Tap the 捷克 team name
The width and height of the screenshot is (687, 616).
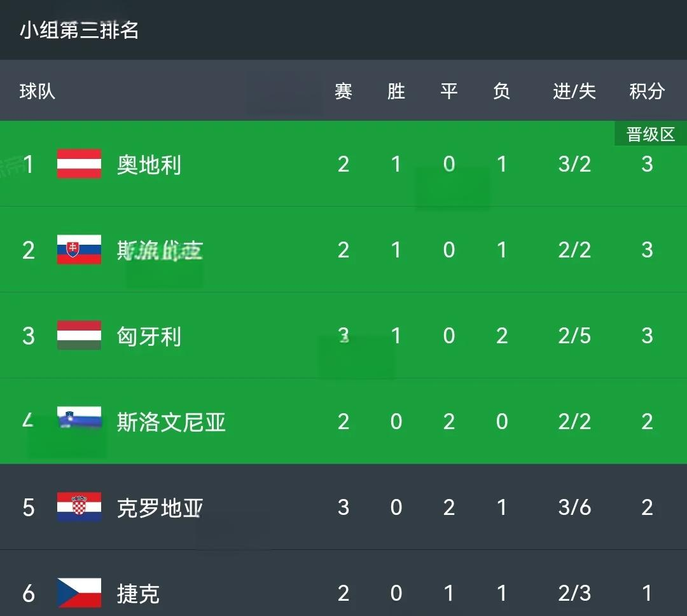(138, 594)
